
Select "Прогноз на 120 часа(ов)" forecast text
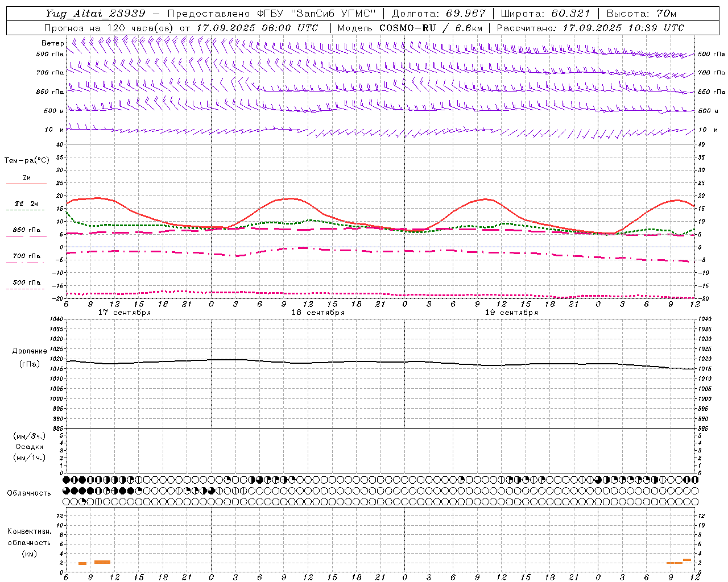click(109, 28)
